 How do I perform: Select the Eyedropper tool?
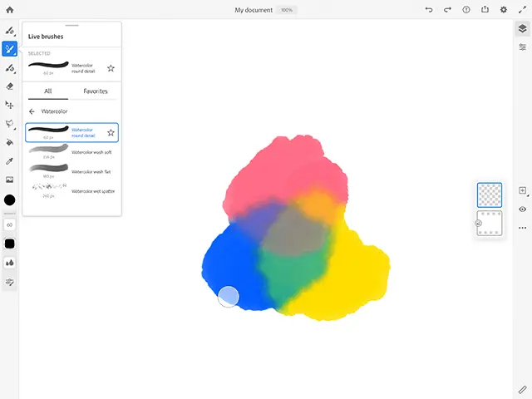tap(10, 160)
